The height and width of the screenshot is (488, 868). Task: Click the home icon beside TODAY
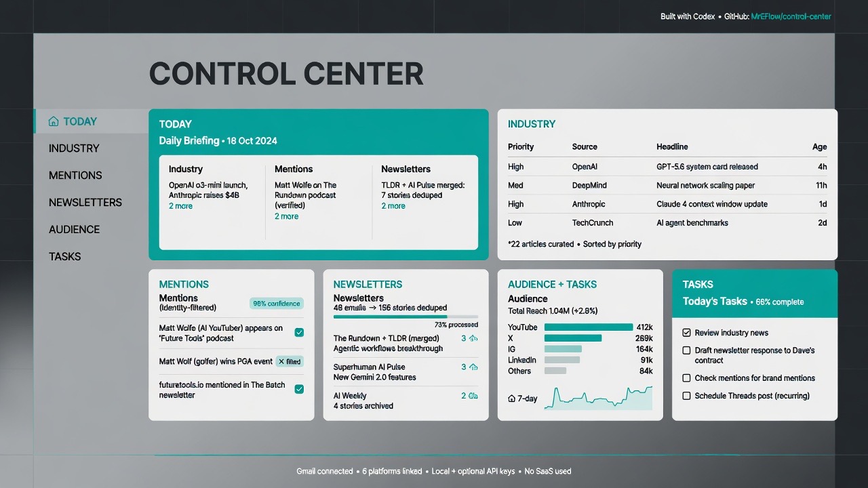click(54, 122)
